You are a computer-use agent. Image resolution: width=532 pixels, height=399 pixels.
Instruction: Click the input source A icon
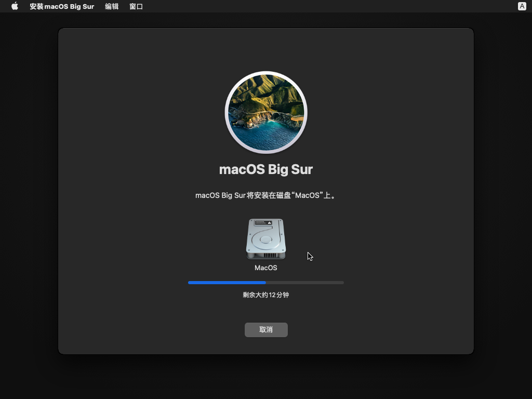point(522,6)
